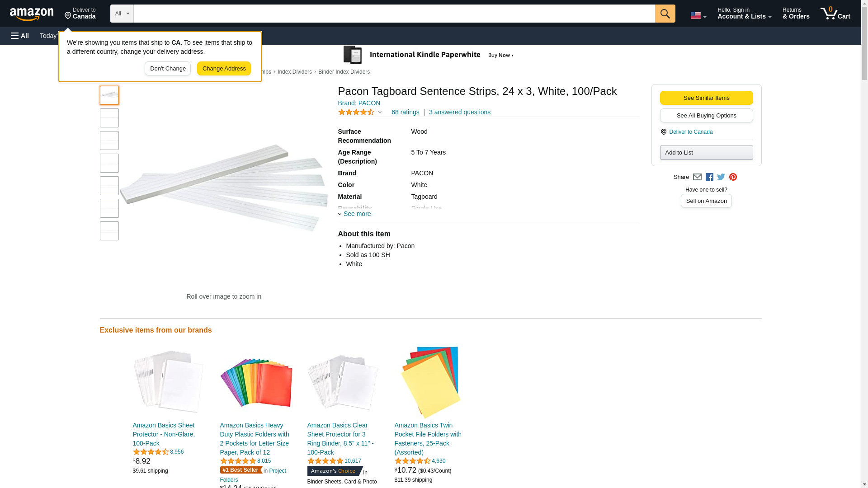The width and height of the screenshot is (868, 488).
Task: Click the Amazon logo
Action: (x=32, y=14)
